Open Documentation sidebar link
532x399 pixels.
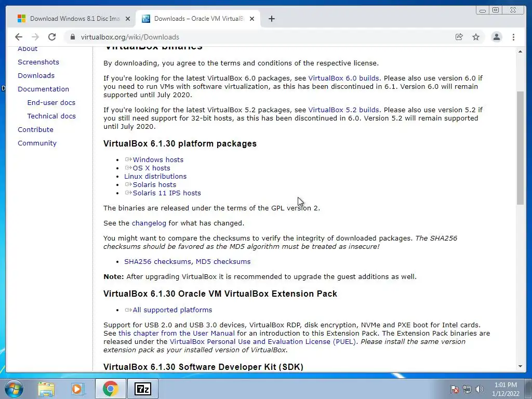pos(44,89)
